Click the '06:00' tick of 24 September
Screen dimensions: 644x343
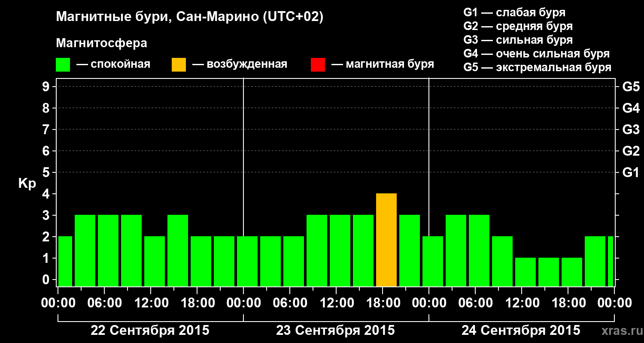coord(475,303)
